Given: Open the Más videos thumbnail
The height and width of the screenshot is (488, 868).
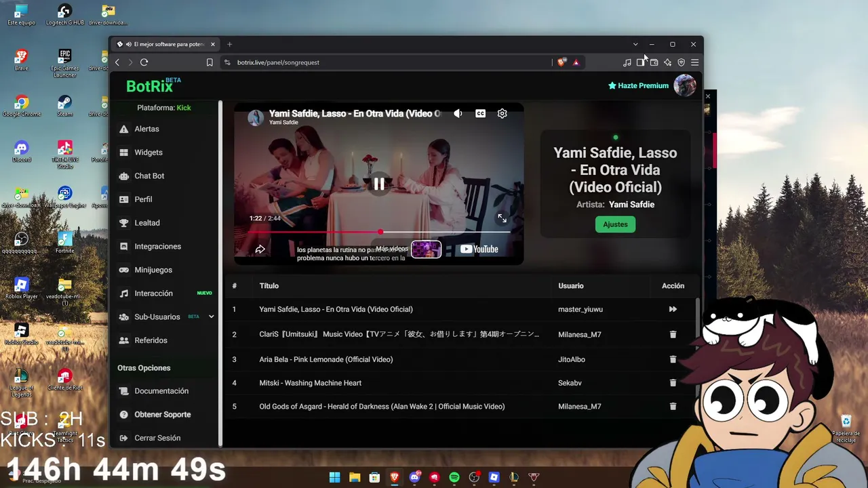Looking at the screenshot, I should click(x=426, y=249).
